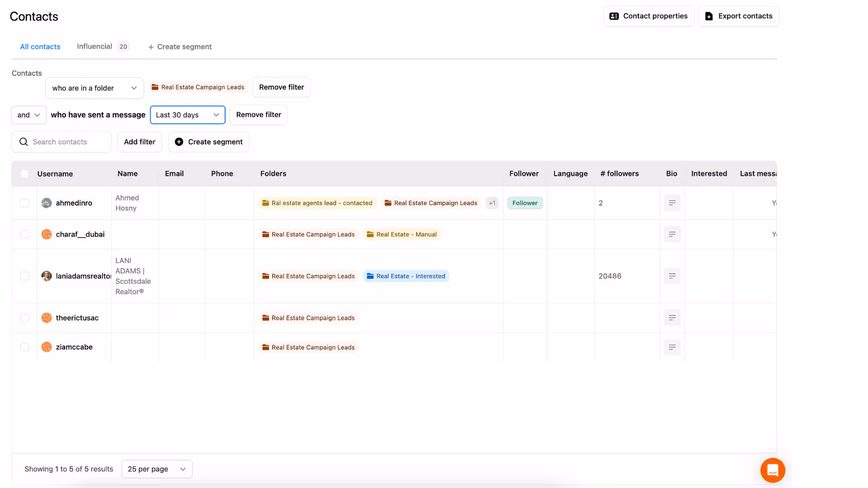Image resolution: width=868 pixels, height=488 pixels.
Task: Click Remove filter for message filter
Action: (258, 115)
